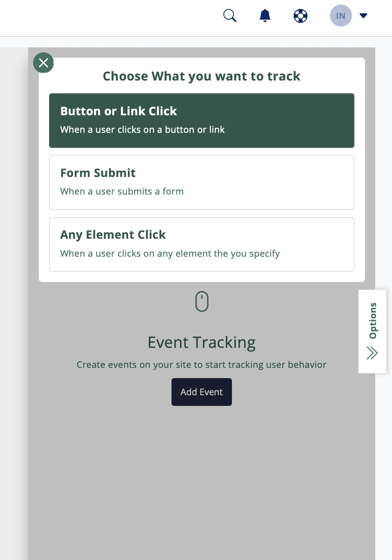The image size is (392, 560).
Task: Click the IN user avatar
Action: pos(341,16)
